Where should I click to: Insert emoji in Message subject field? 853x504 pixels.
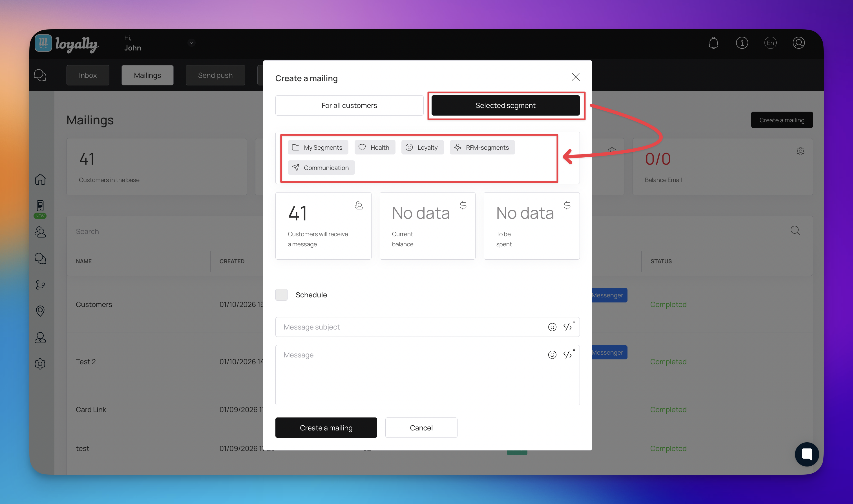click(x=552, y=327)
